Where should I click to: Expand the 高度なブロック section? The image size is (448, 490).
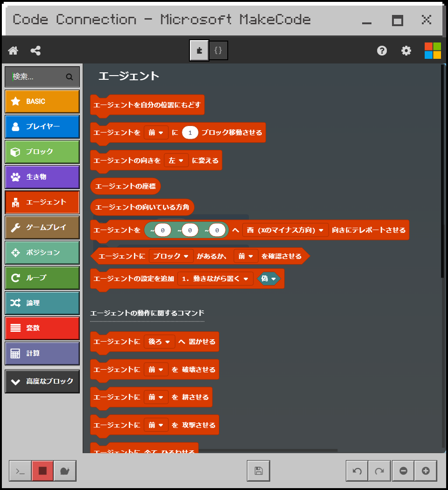(x=42, y=382)
